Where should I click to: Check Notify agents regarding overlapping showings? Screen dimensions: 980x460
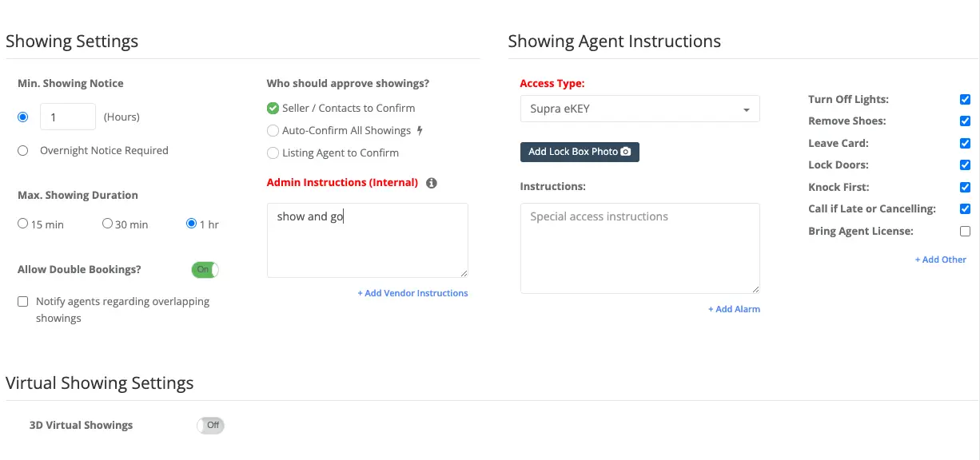[23, 302]
